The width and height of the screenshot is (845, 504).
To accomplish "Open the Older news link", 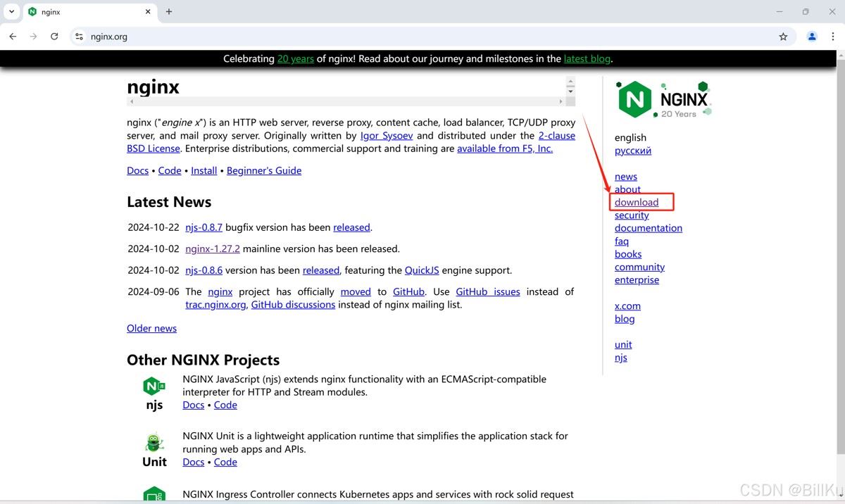I will pos(151,328).
